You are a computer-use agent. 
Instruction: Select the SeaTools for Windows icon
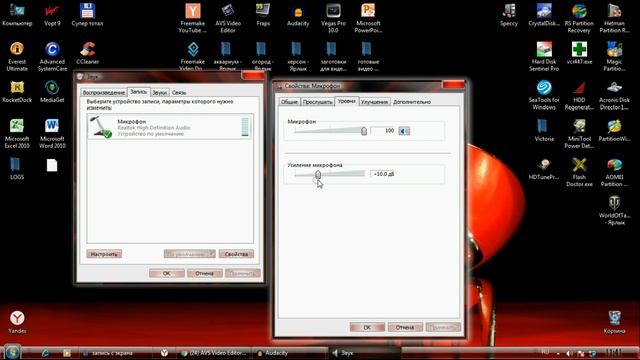click(544, 95)
